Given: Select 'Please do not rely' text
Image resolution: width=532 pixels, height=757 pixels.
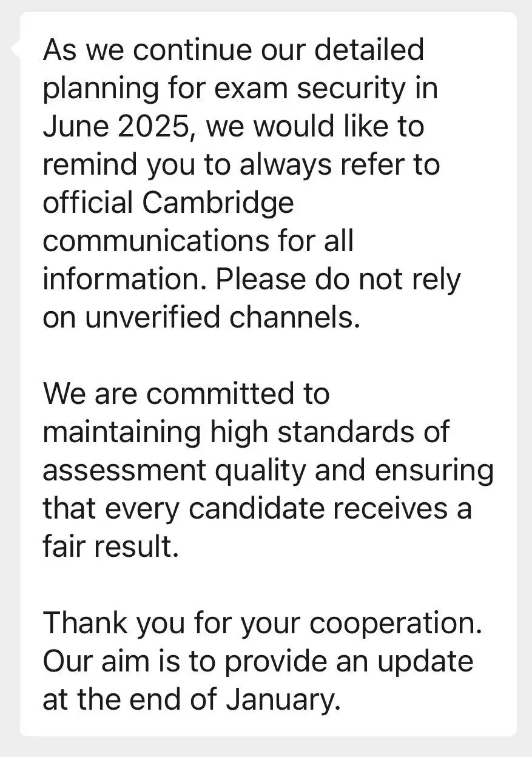Looking at the screenshot, I should tap(338, 281).
